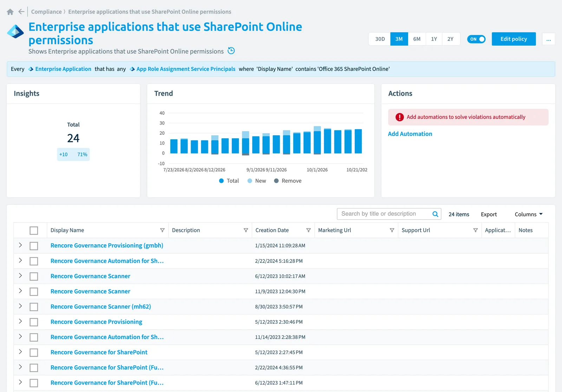This screenshot has width=562, height=392.
Task: Open Display Name column filter icon
Action: [162, 230]
